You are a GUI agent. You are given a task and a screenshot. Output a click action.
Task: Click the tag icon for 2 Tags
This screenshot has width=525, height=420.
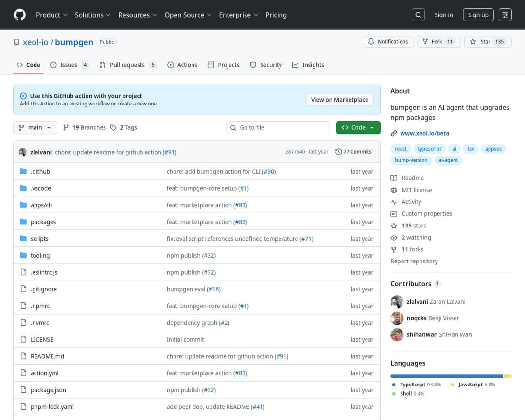point(113,127)
